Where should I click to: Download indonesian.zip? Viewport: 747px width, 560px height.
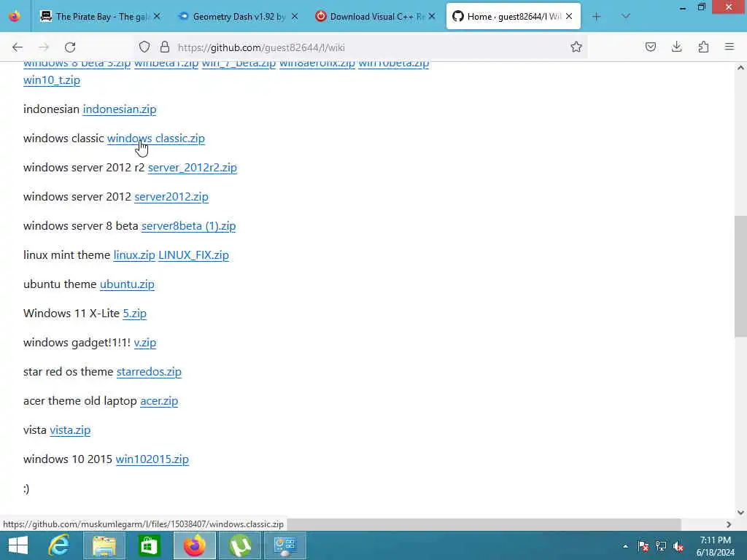(x=120, y=109)
